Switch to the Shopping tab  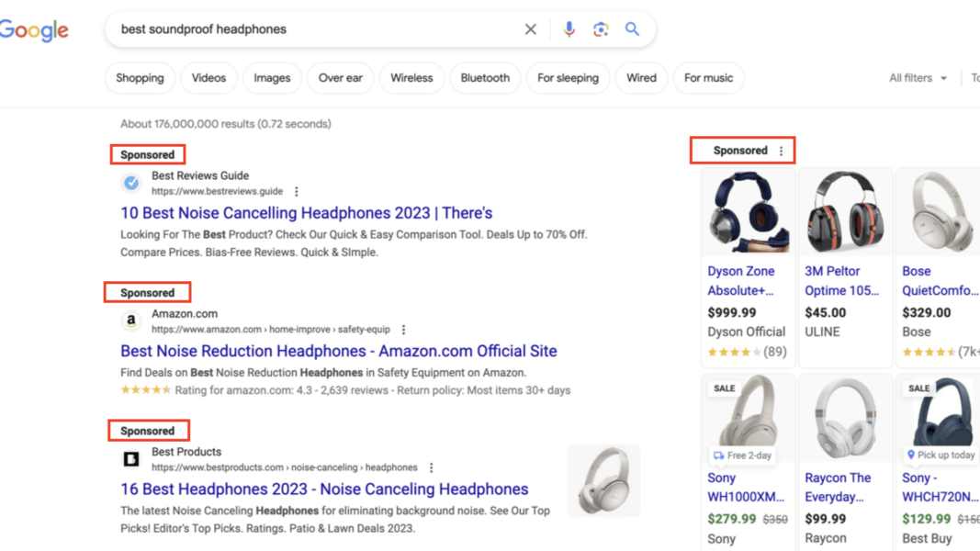click(x=140, y=77)
